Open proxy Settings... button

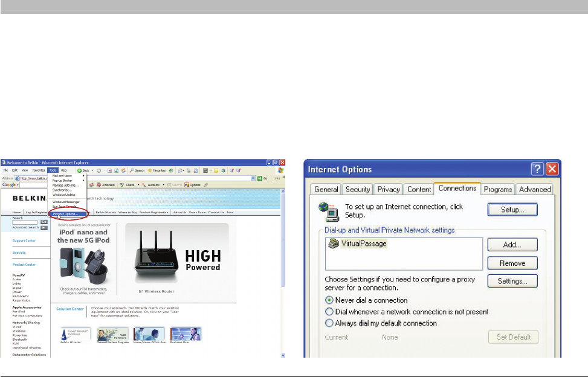pyautogui.click(x=512, y=281)
